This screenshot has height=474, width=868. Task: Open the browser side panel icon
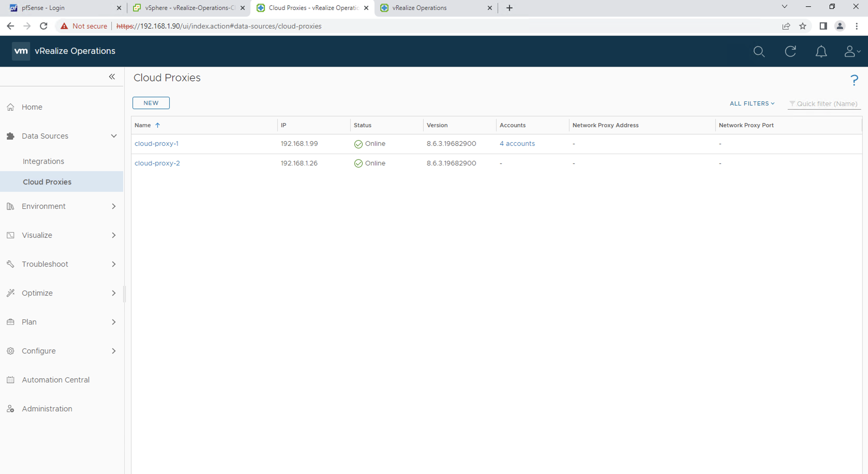823,26
